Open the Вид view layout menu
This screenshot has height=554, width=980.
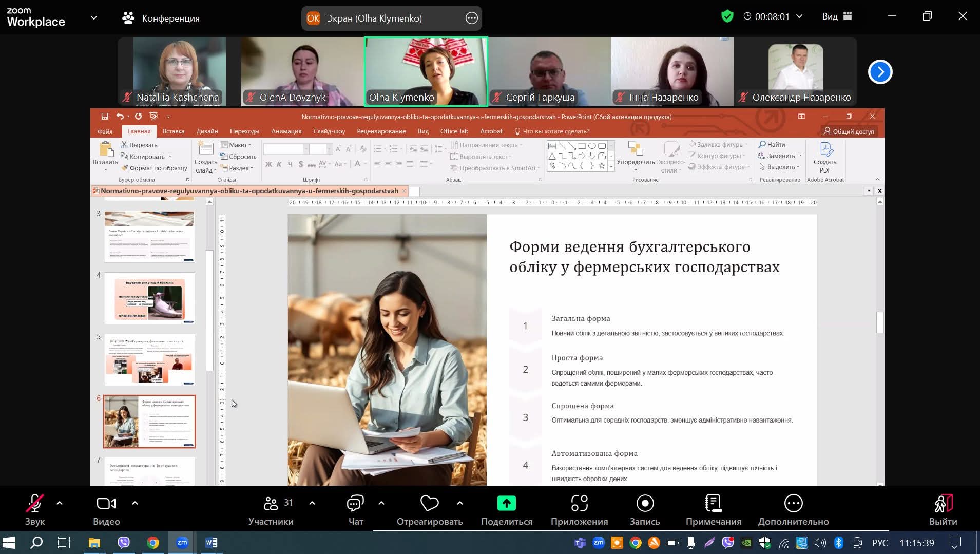[x=837, y=16]
